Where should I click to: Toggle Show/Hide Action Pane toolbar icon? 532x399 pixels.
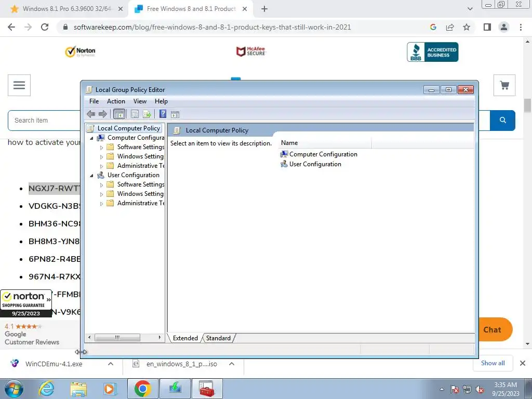[x=175, y=114]
